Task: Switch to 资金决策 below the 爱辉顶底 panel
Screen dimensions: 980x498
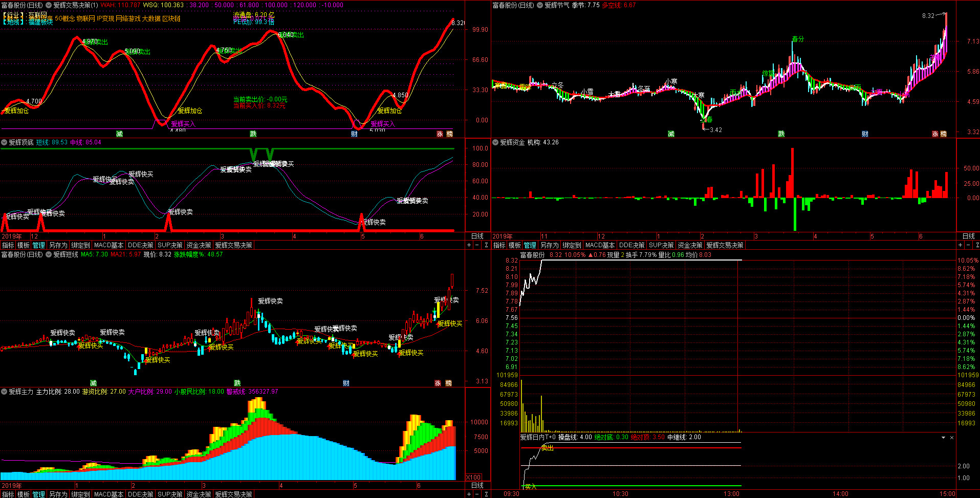Action: point(199,245)
